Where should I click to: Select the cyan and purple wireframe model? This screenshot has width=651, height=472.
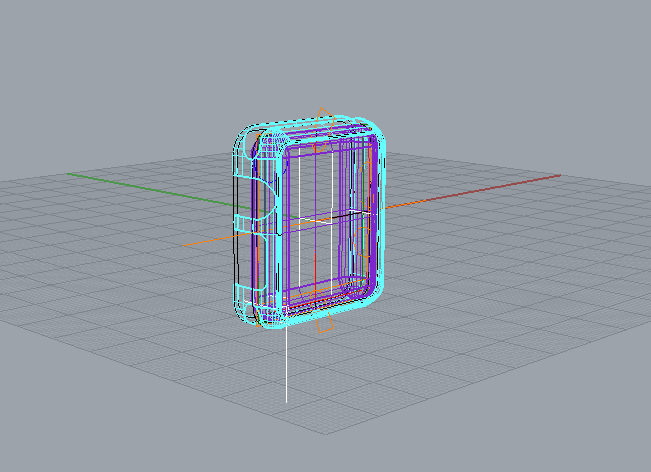click(309, 222)
